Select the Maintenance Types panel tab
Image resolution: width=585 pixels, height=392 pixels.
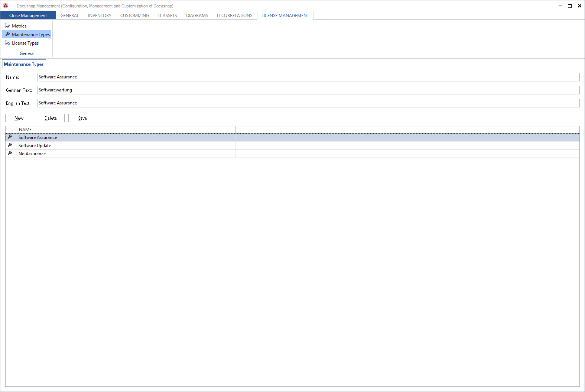click(x=24, y=64)
